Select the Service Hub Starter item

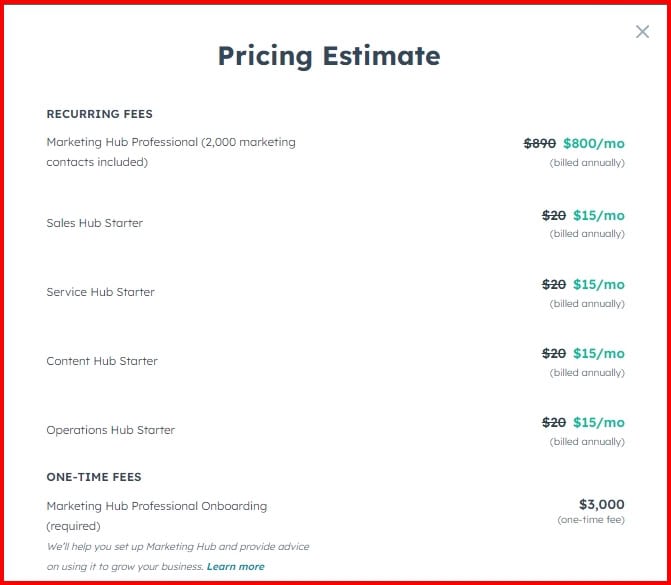(x=100, y=292)
